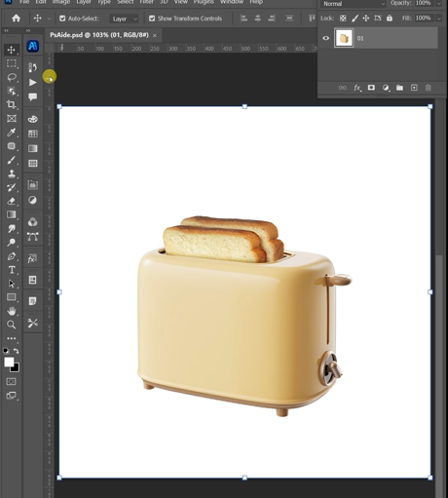Image resolution: width=448 pixels, height=498 pixels.
Task: Select the Frame tool
Action: tap(12, 119)
